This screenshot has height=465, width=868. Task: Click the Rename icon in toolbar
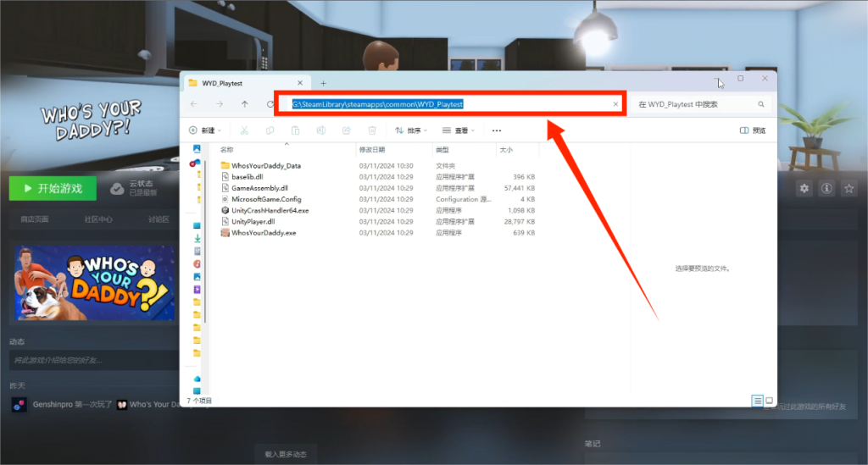pos(320,130)
